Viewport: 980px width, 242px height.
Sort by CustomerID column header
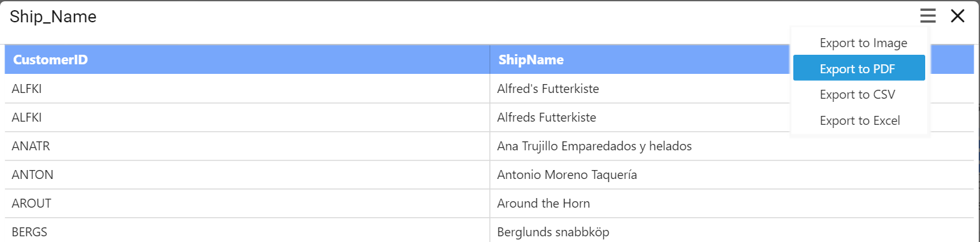tap(247, 60)
